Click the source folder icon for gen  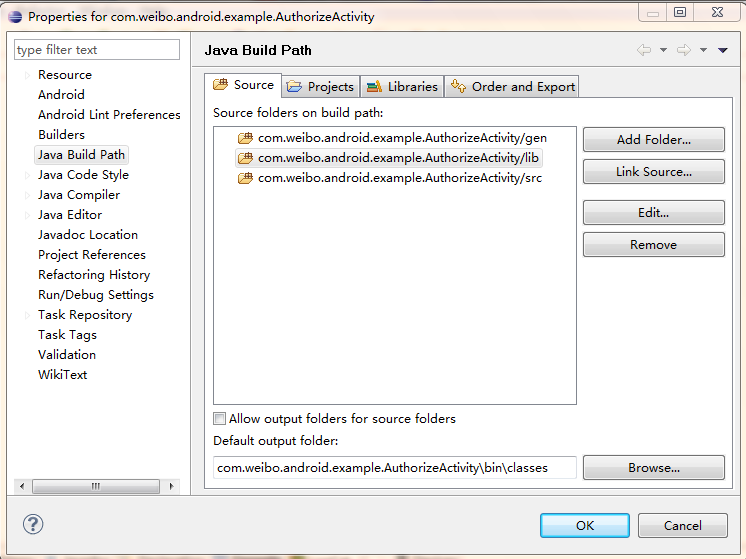[245, 138]
